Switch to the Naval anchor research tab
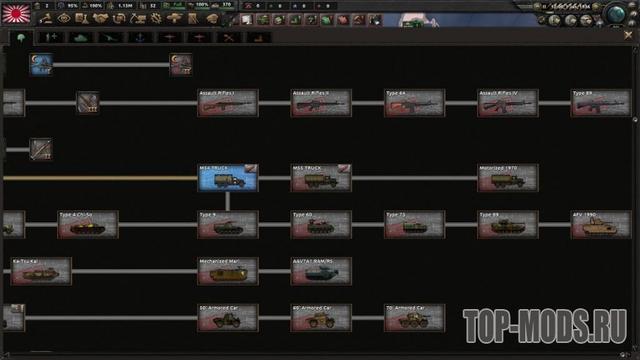 [x=140, y=38]
